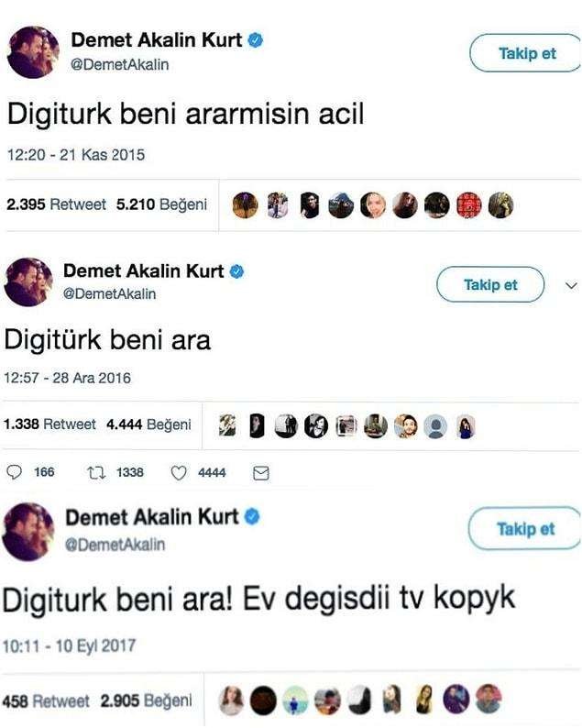Open profile avatar of the 2017 tweet
This screenshot has width=582, height=728.
click(27, 532)
